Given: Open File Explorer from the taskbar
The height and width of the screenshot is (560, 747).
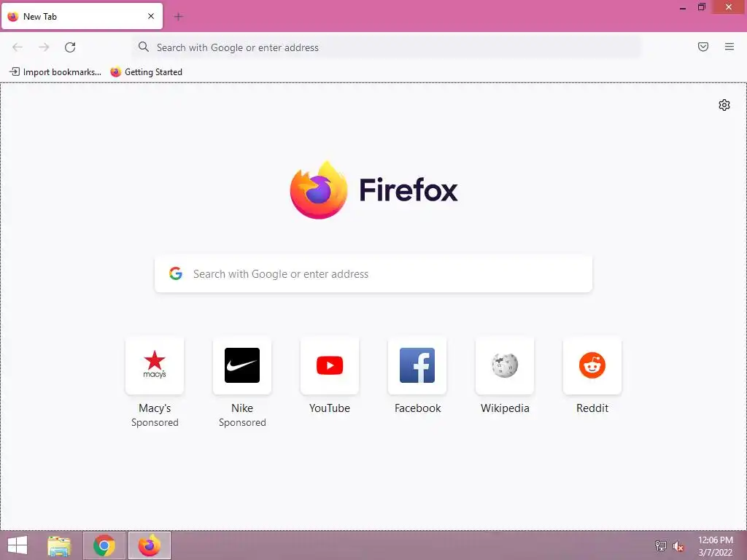Looking at the screenshot, I should point(59,545).
